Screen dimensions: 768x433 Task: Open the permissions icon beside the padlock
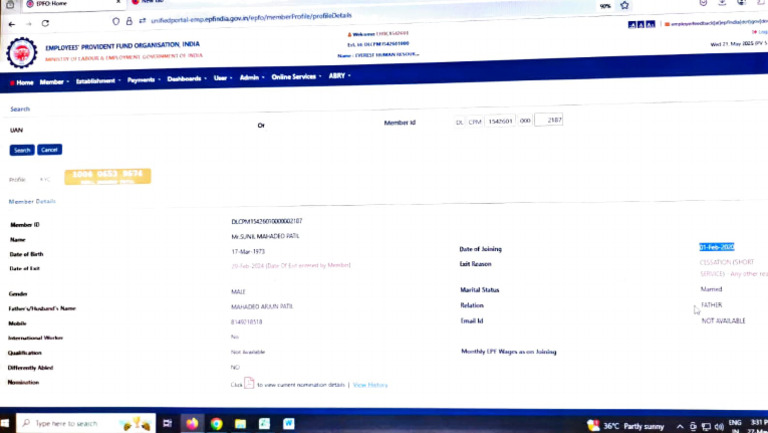point(143,21)
